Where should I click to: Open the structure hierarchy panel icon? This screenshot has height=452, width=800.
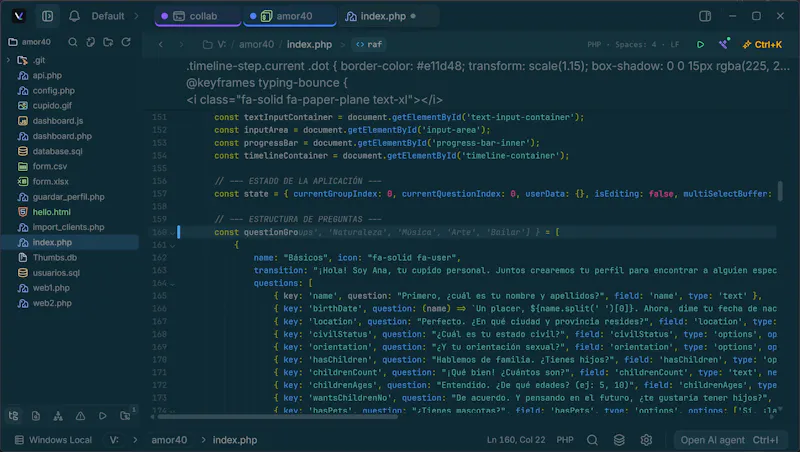coord(58,416)
